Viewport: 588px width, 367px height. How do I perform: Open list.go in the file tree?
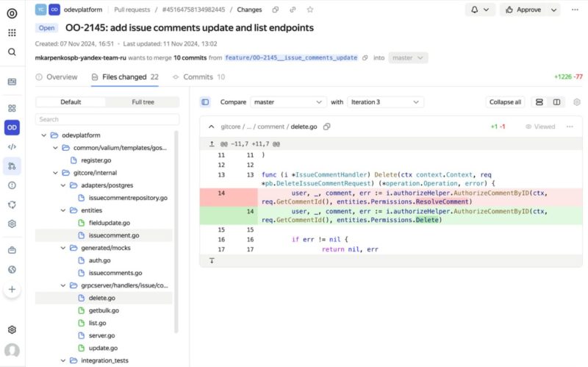[x=97, y=323]
